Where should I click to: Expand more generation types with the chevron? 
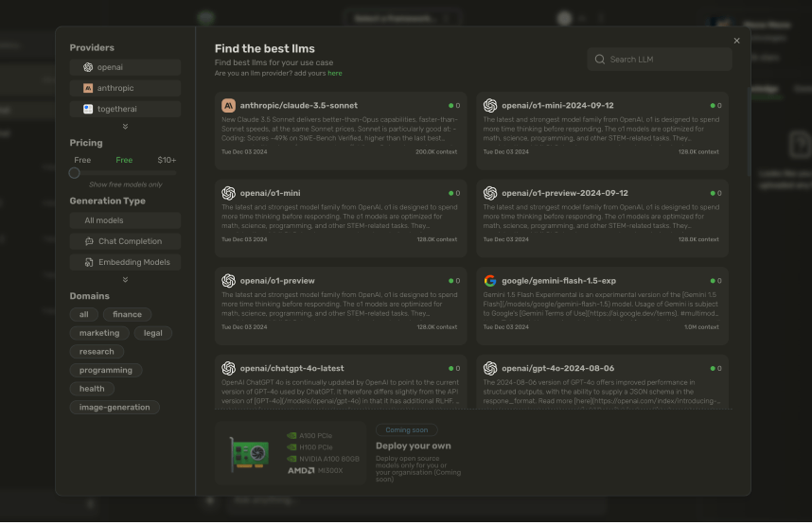pos(125,280)
